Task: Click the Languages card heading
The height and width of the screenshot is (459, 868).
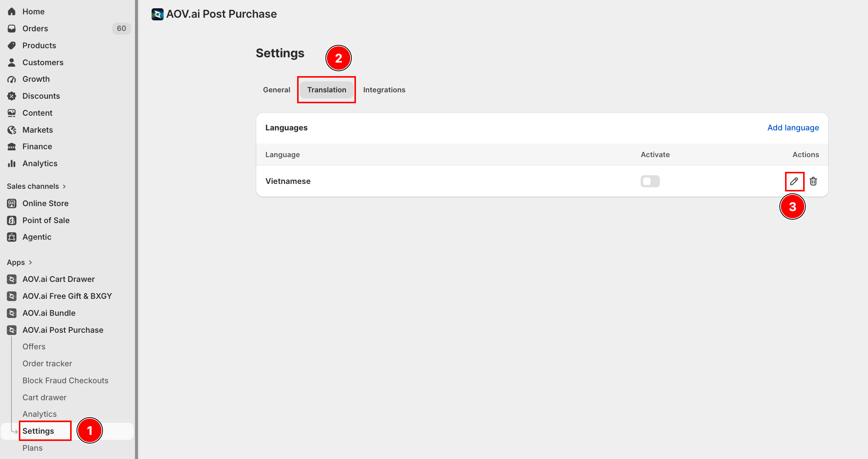Action: pyautogui.click(x=287, y=128)
